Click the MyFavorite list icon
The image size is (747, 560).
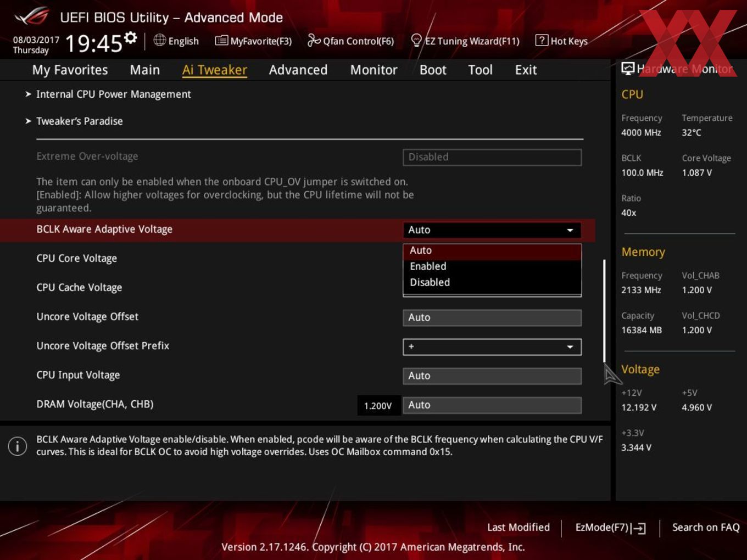coord(221,41)
